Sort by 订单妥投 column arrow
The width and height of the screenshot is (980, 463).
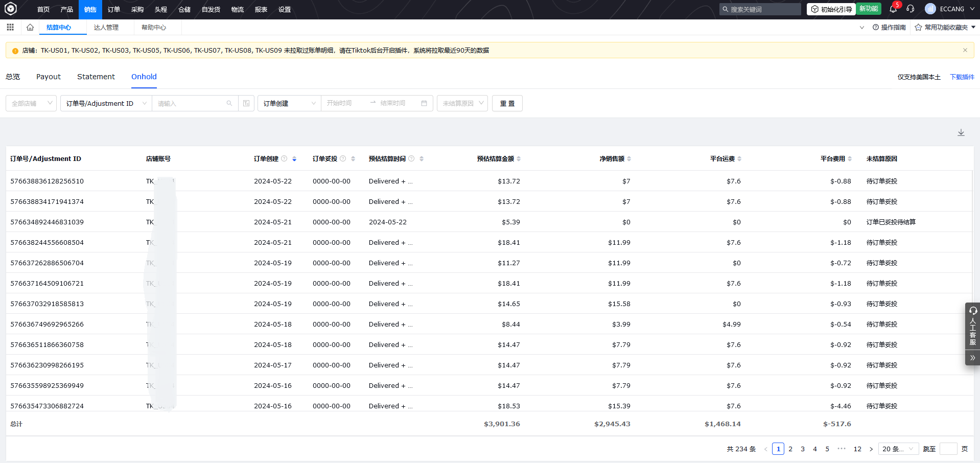point(353,159)
